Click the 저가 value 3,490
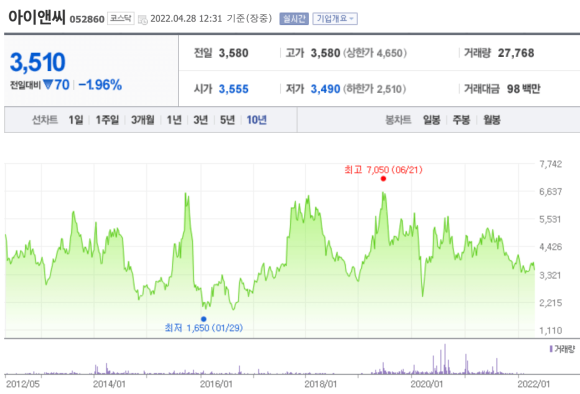 point(325,89)
